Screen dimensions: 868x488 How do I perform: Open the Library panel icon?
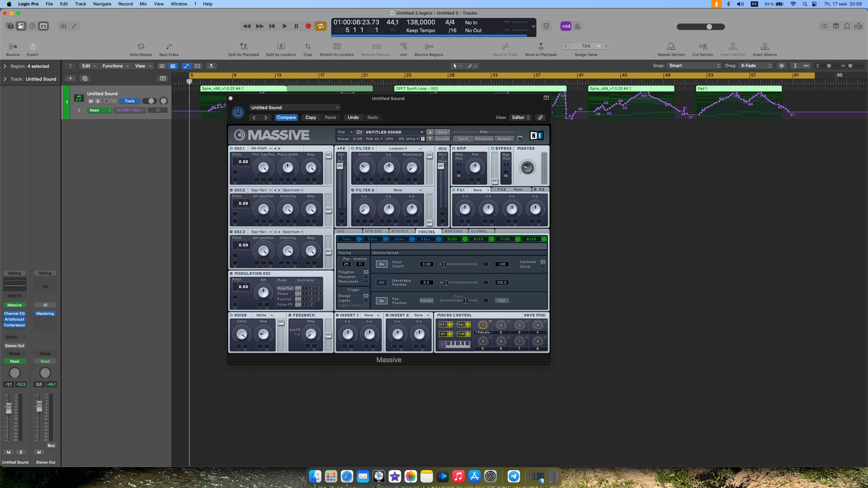(x=10, y=26)
